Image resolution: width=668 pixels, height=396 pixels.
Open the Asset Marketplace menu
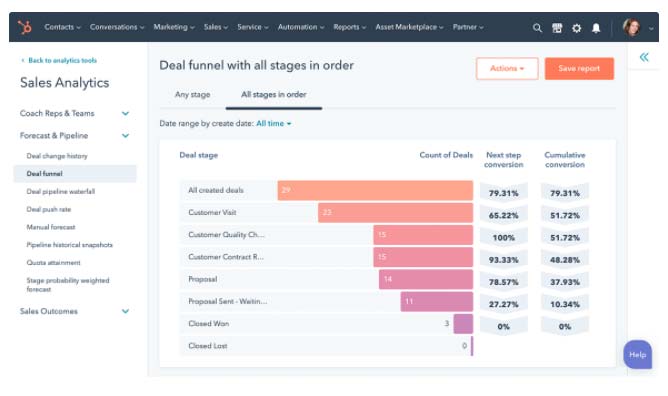[409, 27]
